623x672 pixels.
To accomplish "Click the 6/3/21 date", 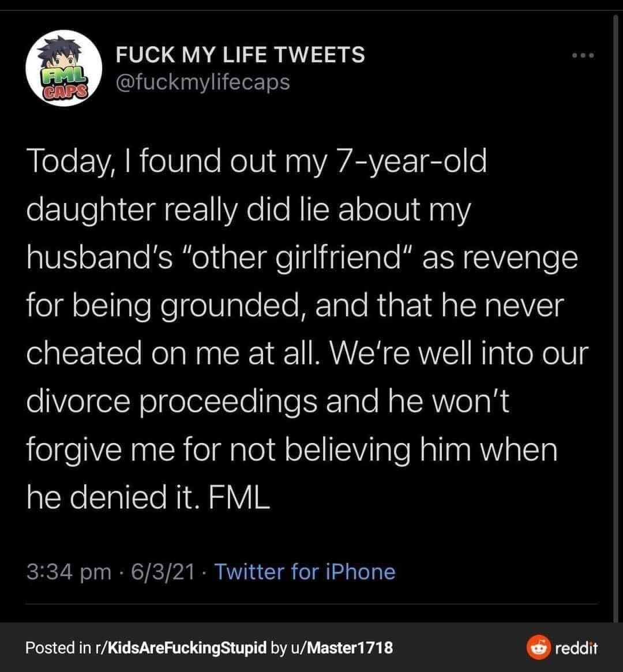I will [162, 572].
